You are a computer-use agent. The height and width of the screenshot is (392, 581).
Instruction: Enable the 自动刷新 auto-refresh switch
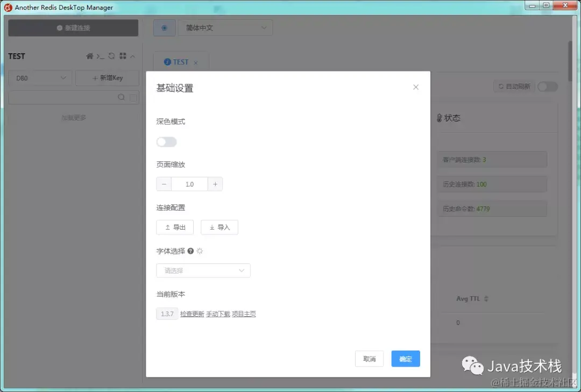(547, 86)
